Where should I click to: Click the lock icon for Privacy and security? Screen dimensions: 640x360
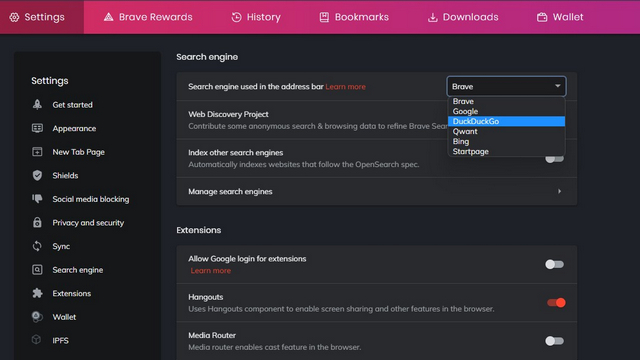click(37, 222)
